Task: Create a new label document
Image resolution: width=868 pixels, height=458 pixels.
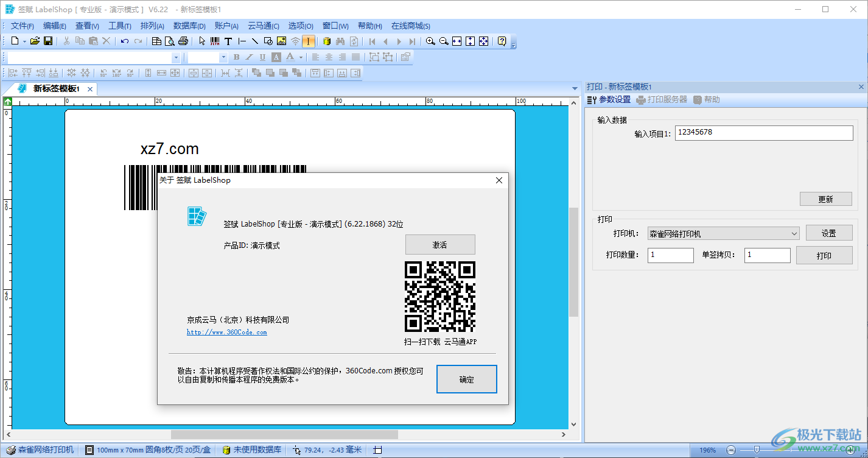Action: [x=15, y=41]
